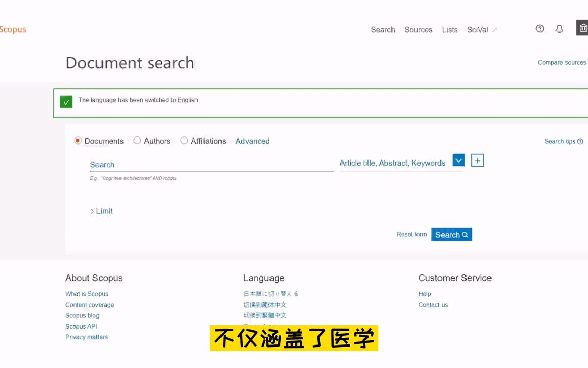Click the Scopus logo
The height and width of the screenshot is (368, 588).
[13, 29]
